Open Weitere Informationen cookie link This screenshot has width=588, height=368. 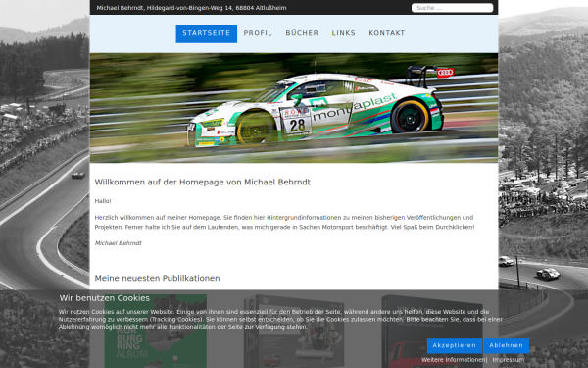pyautogui.click(x=454, y=360)
